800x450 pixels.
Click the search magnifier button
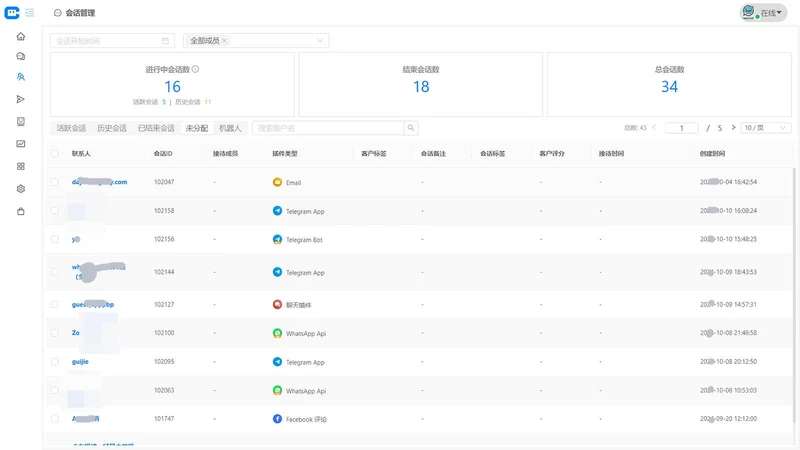point(411,128)
